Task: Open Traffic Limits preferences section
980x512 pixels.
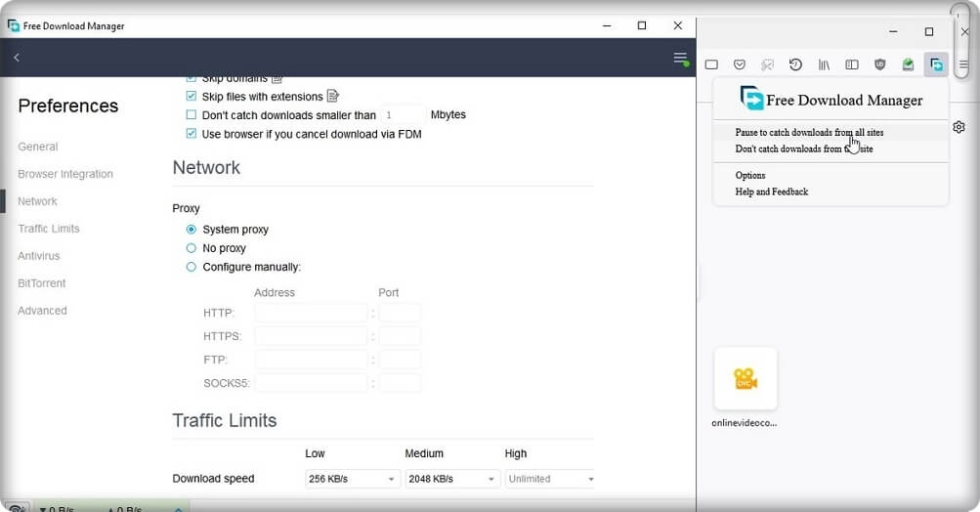Action: point(49,229)
